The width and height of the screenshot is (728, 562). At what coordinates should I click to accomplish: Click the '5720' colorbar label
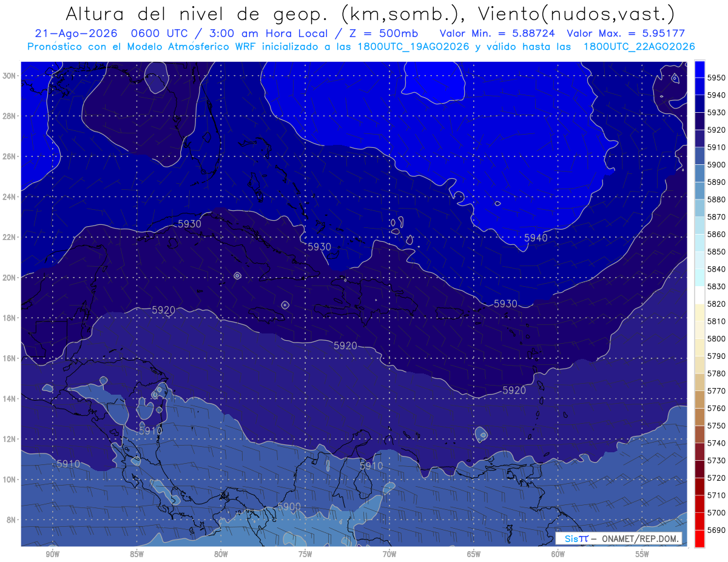coord(716,478)
